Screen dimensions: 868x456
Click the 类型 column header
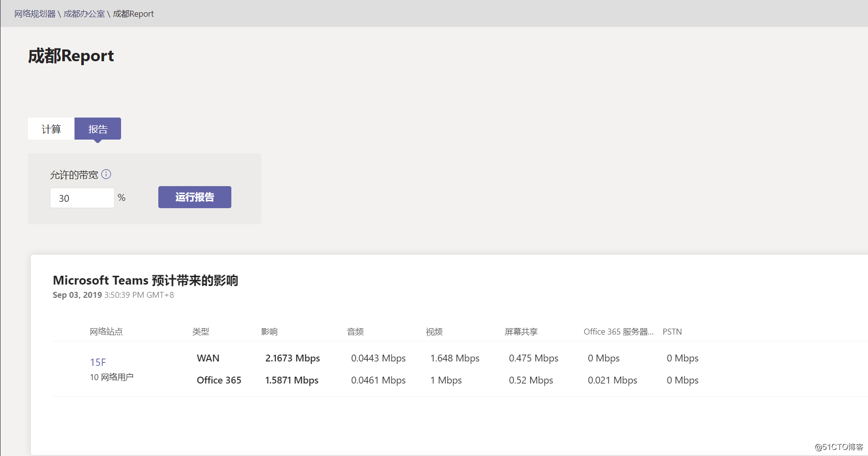tap(201, 332)
